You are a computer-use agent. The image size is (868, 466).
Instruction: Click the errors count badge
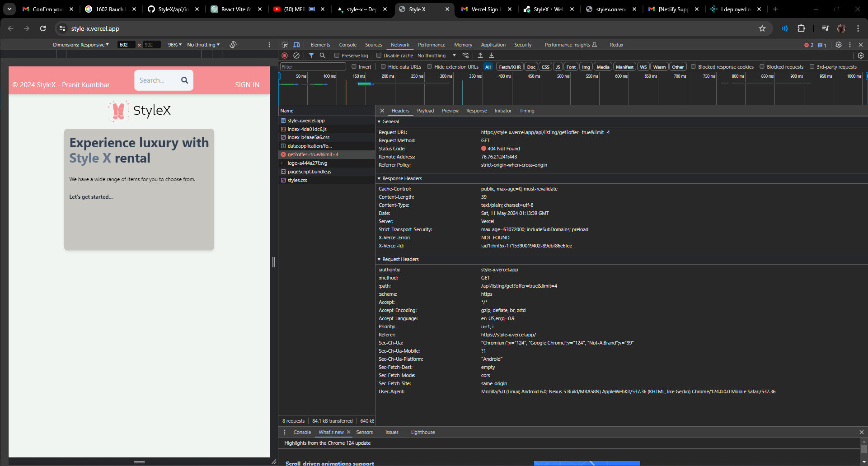(809, 45)
